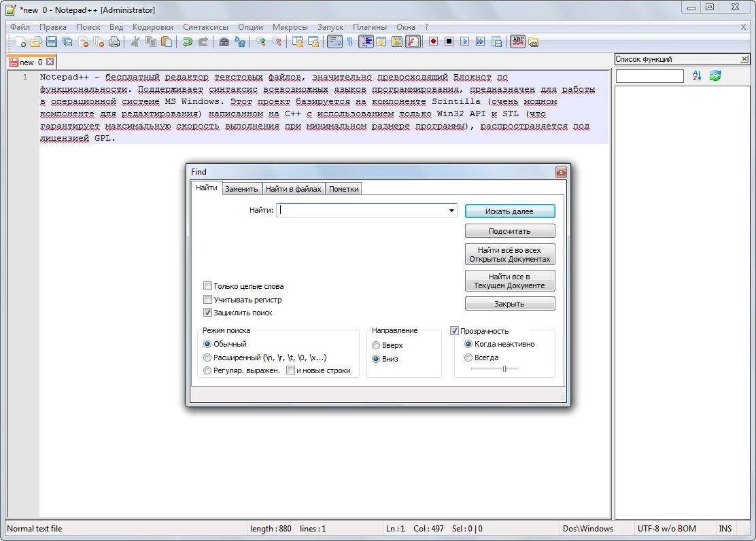Click the function list search box
This screenshot has width=756, height=541.
click(x=649, y=75)
